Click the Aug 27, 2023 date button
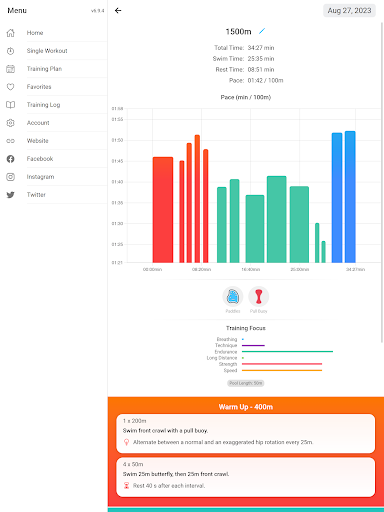 click(x=349, y=11)
